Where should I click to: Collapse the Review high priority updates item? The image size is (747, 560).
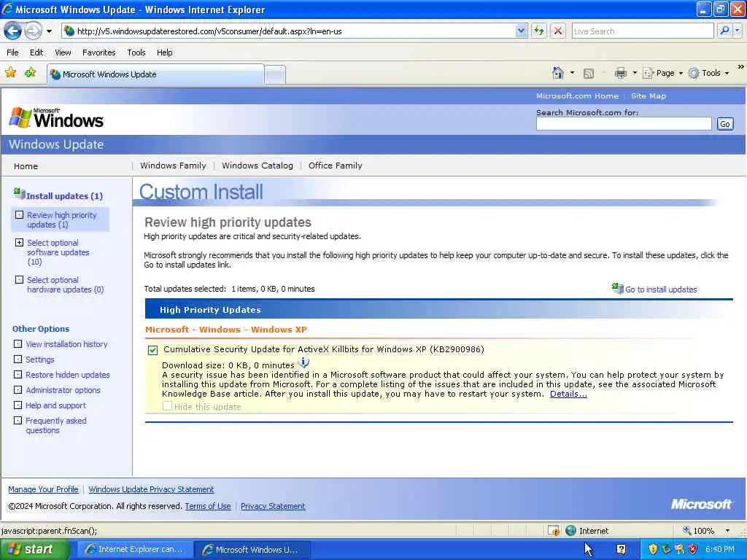click(19, 215)
